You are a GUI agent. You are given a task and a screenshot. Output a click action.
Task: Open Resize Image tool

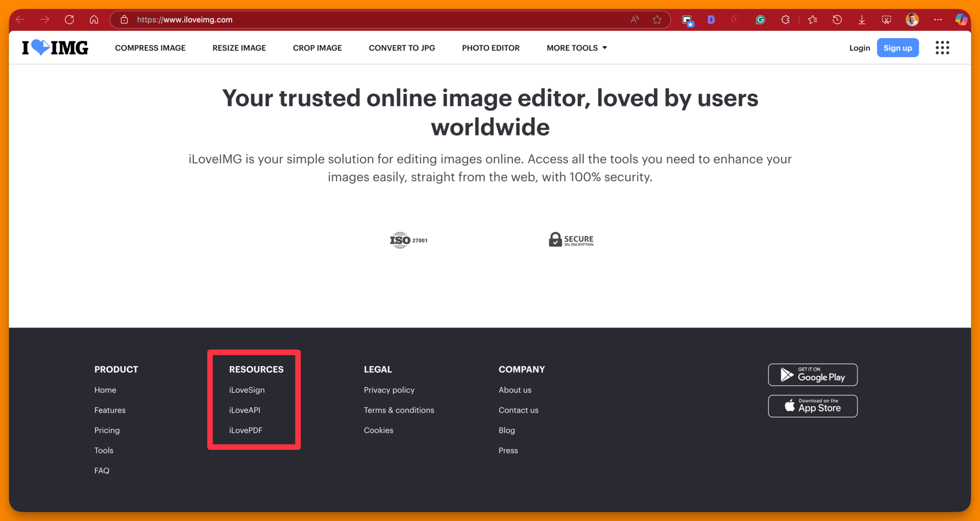pos(239,48)
